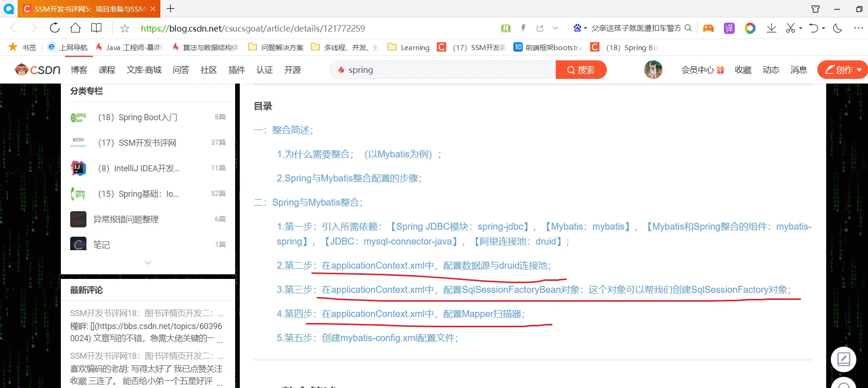The height and width of the screenshot is (388, 868).
Task: Click the undo closed tab arrow icon
Action: pos(813,28)
